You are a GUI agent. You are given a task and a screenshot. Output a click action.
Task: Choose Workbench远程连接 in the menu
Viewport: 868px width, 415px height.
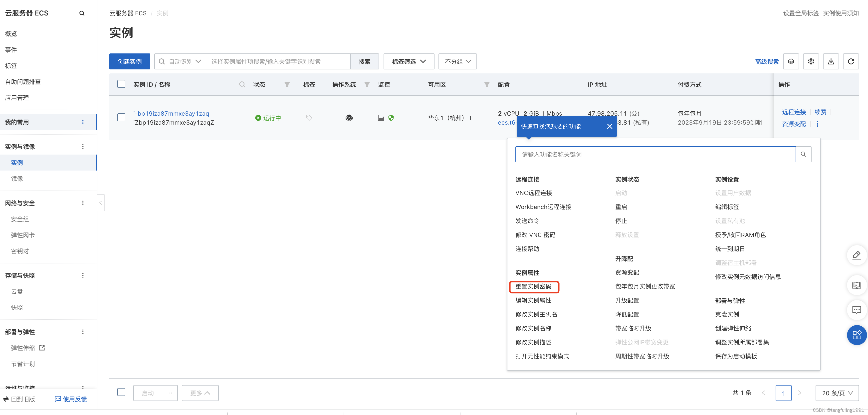click(x=543, y=207)
